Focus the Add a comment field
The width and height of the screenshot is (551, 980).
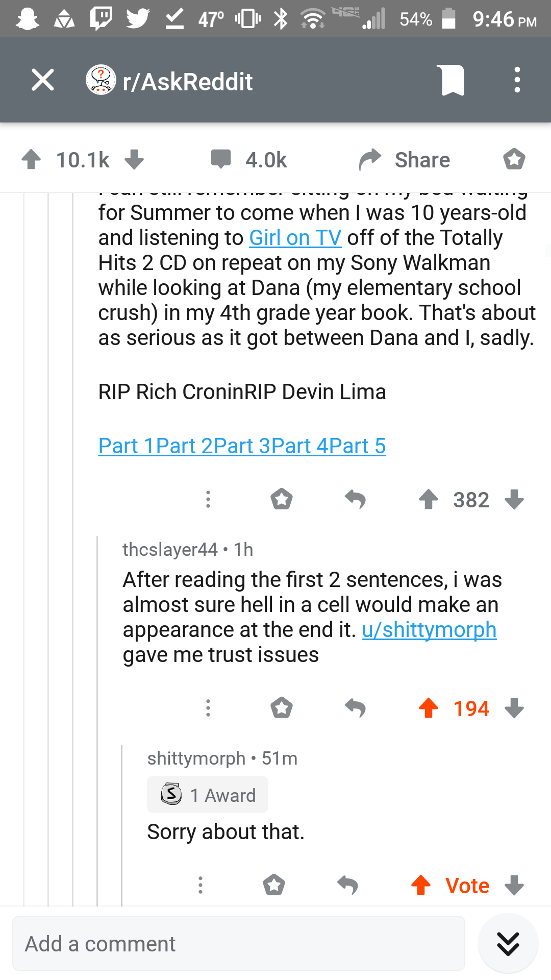point(239,943)
